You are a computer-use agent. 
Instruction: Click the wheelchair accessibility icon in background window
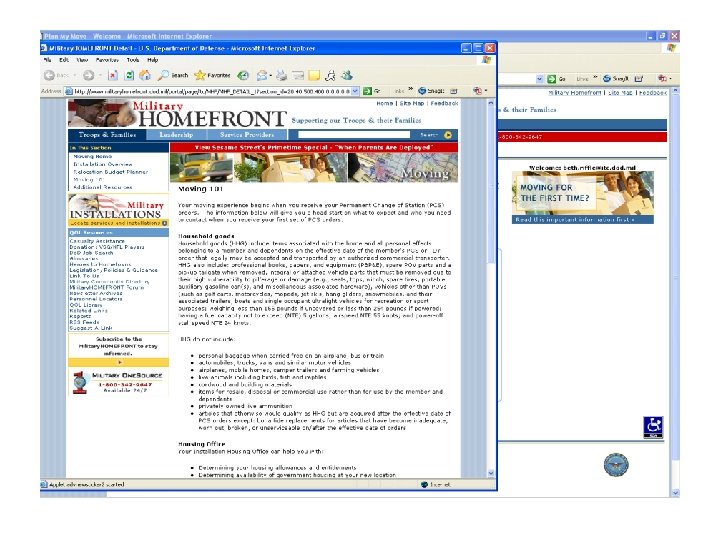pos(653,427)
